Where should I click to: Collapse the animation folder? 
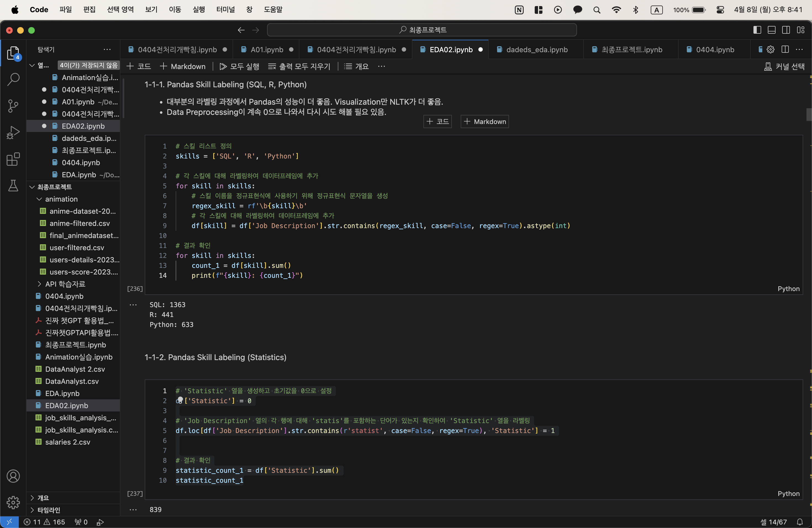click(39, 199)
